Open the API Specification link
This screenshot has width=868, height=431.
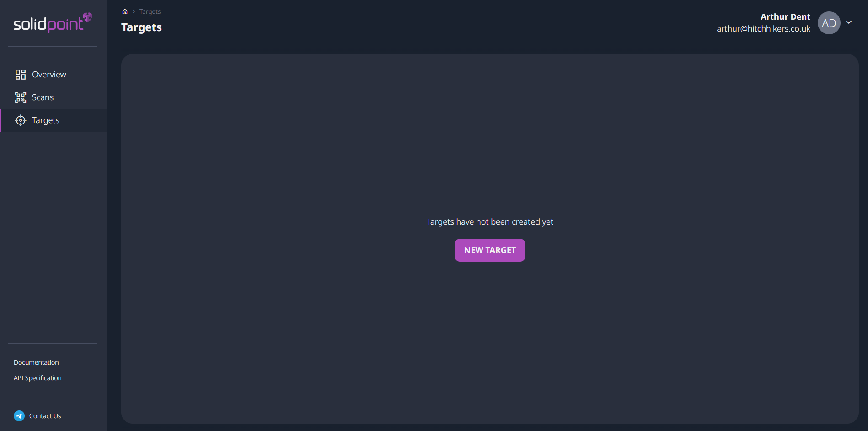pyautogui.click(x=38, y=378)
